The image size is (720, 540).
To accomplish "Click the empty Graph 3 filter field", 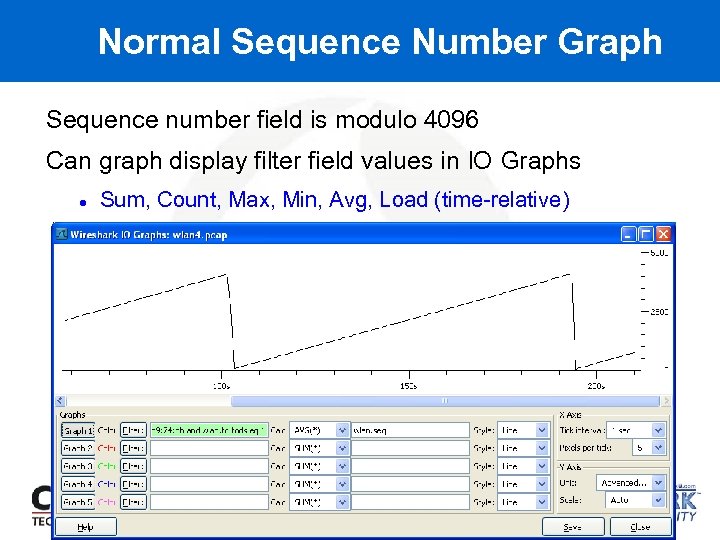I will (x=209, y=466).
